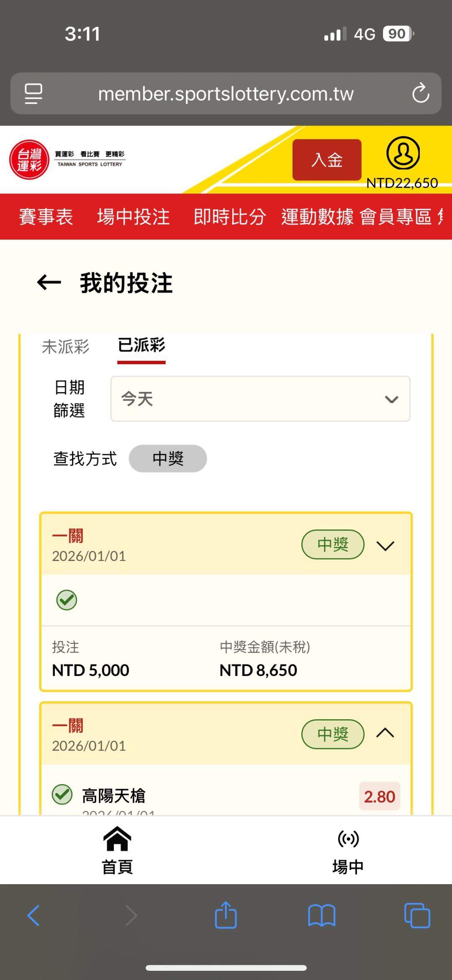Screen dimensions: 452x980
Task: Open Safari reader/page settings icon
Action: (33, 93)
